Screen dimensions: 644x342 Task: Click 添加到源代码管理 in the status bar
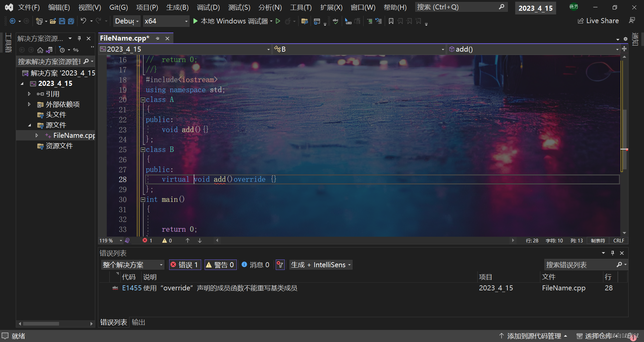coord(533,336)
